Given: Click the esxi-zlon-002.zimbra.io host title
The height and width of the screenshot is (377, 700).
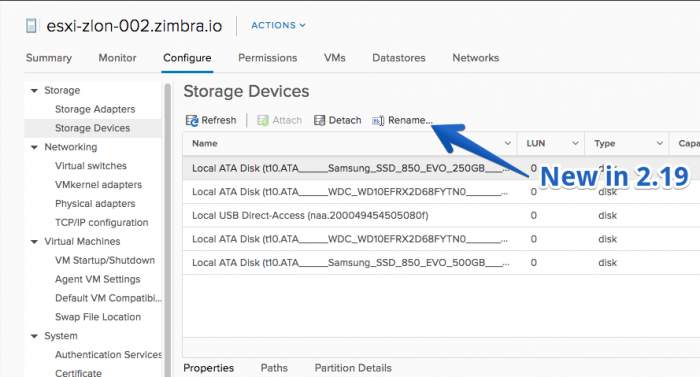Looking at the screenshot, I should tap(134, 26).
